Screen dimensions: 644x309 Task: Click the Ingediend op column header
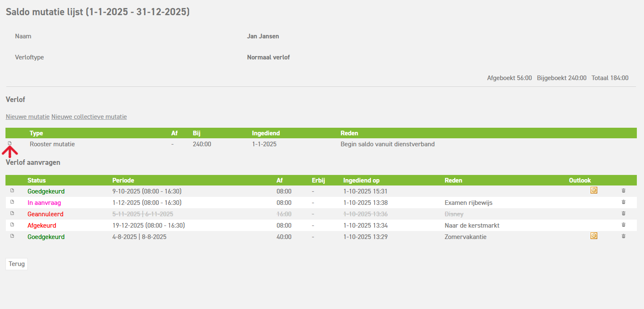pyautogui.click(x=361, y=180)
